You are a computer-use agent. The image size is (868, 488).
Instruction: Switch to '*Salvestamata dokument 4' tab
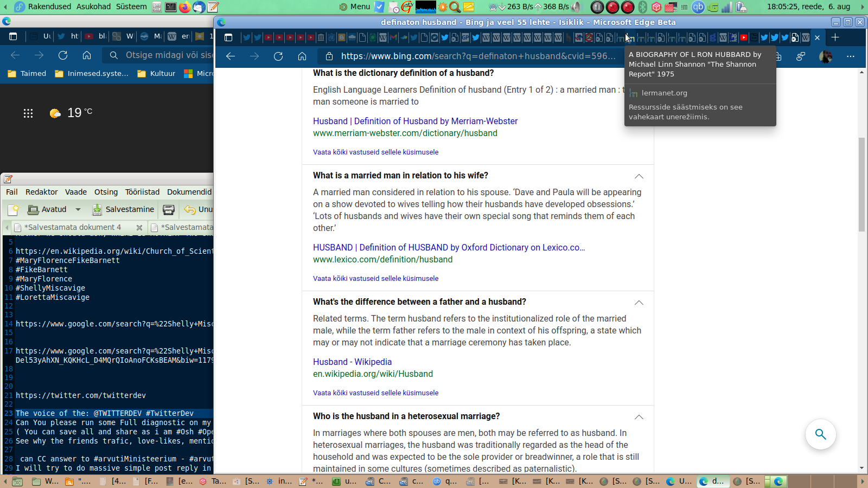(71, 227)
